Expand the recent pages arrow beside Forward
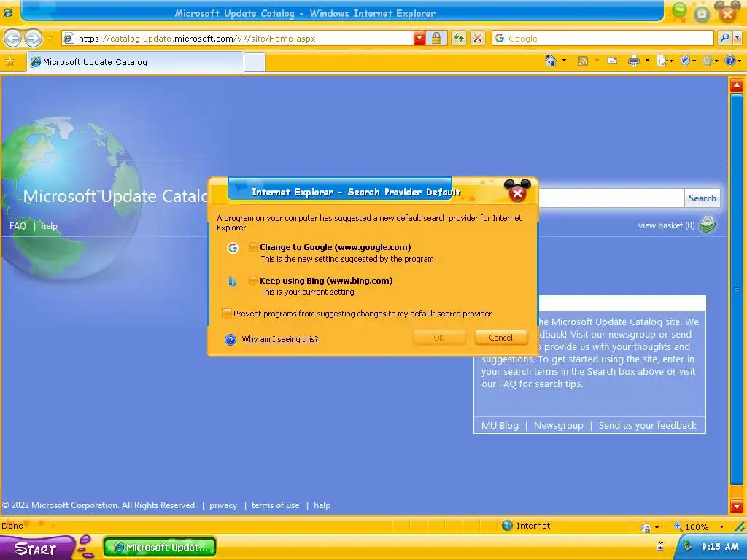The width and height of the screenshot is (747, 560). point(49,38)
